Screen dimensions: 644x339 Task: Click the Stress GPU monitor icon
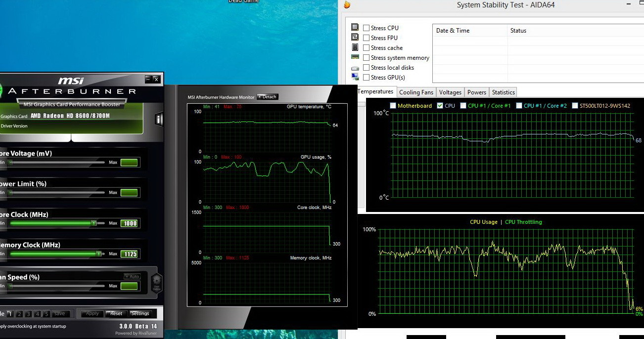point(355,77)
